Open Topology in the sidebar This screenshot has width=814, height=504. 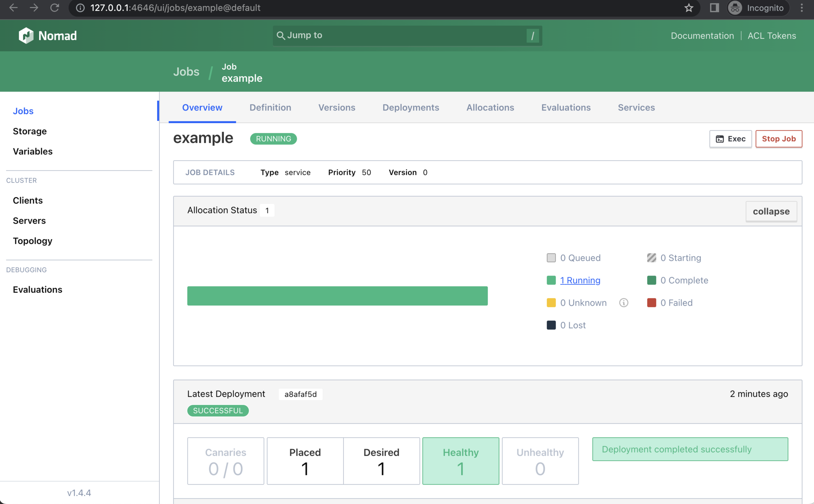(32, 241)
